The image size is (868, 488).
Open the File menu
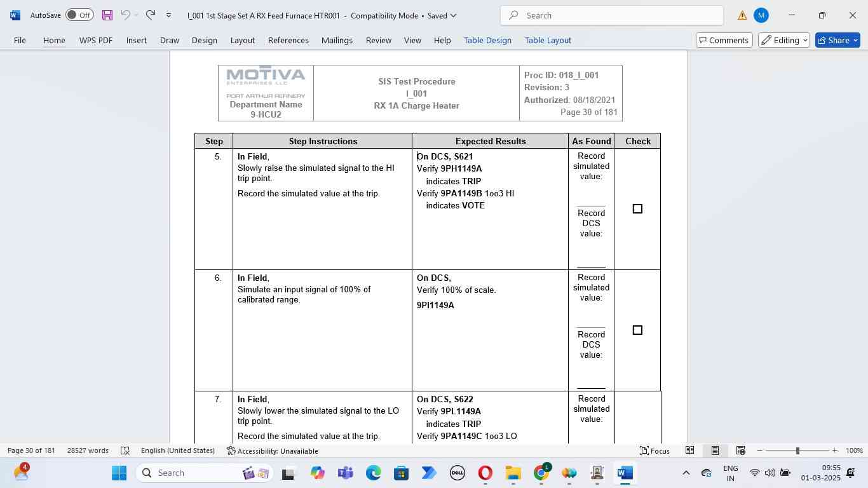point(20,40)
